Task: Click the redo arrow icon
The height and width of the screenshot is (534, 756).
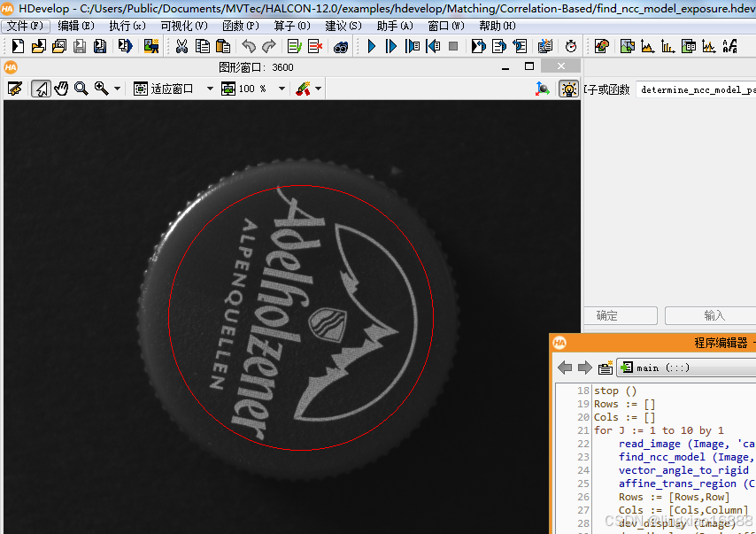Action: [x=268, y=46]
